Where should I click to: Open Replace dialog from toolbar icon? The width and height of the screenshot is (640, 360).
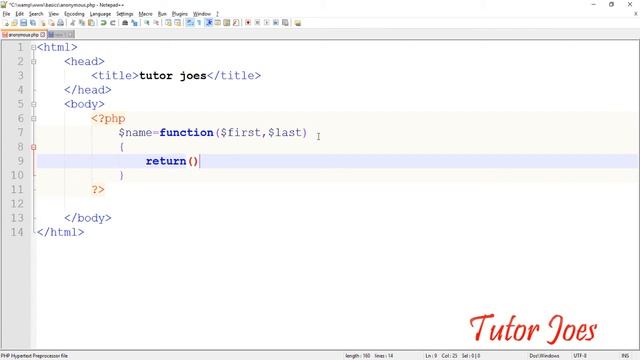point(134,23)
